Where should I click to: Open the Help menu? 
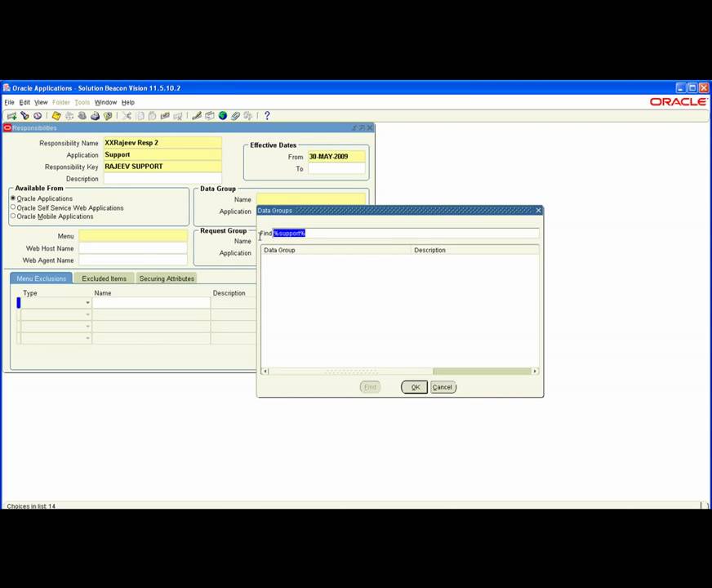click(x=128, y=102)
